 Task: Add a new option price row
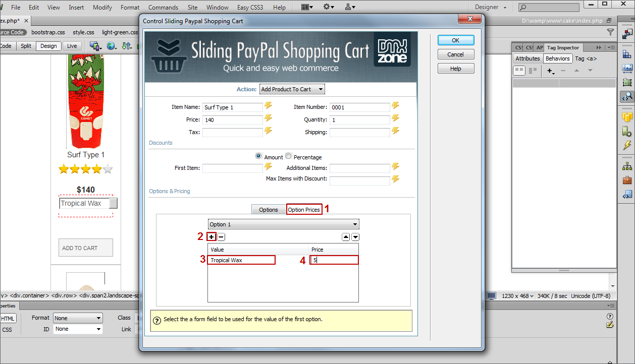[211, 237]
